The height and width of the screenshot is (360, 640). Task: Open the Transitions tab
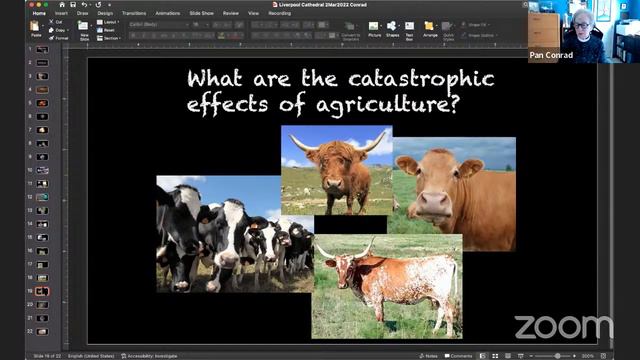134,13
